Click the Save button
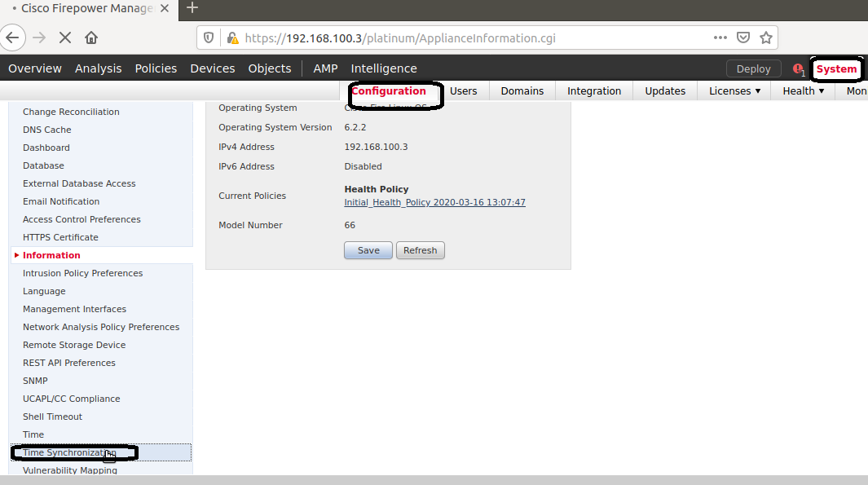 [368, 250]
